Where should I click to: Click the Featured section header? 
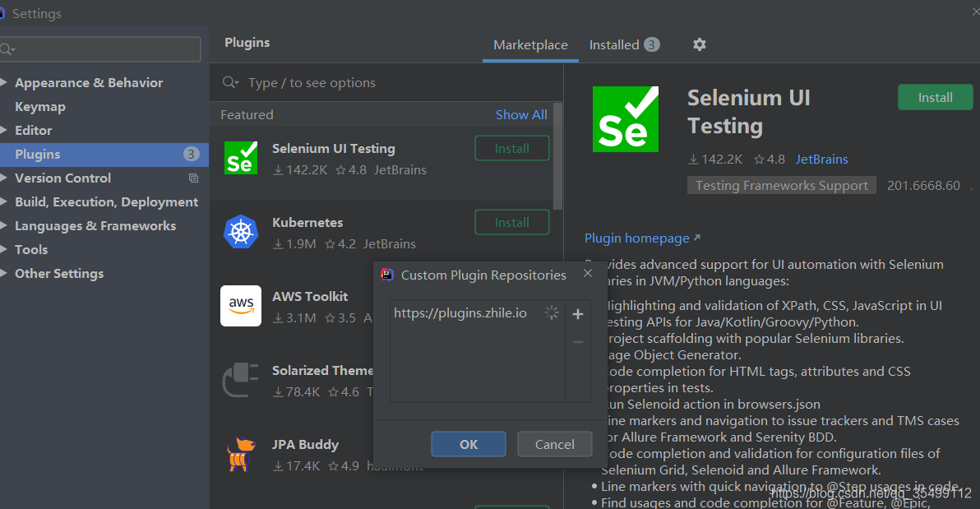point(247,114)
